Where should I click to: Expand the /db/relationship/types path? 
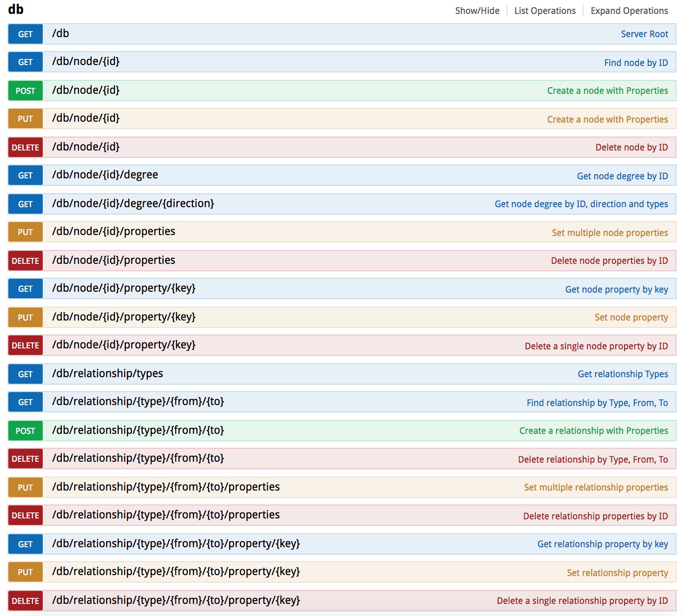107,374
